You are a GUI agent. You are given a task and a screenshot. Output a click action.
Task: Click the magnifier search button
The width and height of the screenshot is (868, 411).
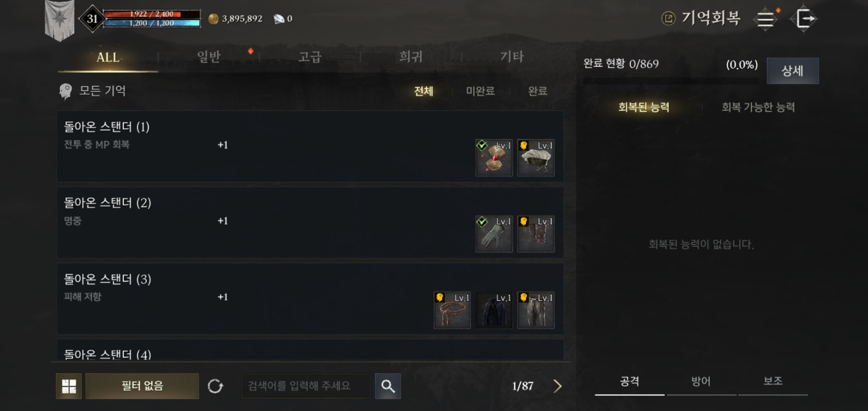pyautogui.click(x=388, y=386)
